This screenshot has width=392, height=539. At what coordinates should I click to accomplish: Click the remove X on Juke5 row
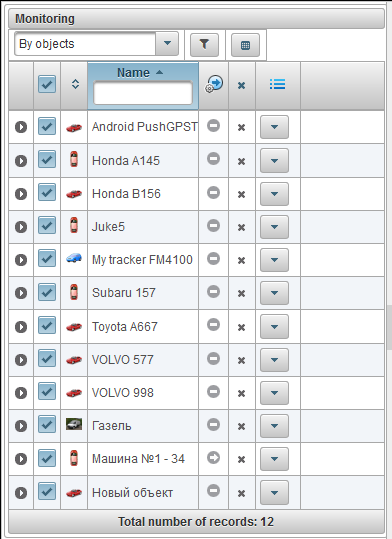click(x=241, y=227)
